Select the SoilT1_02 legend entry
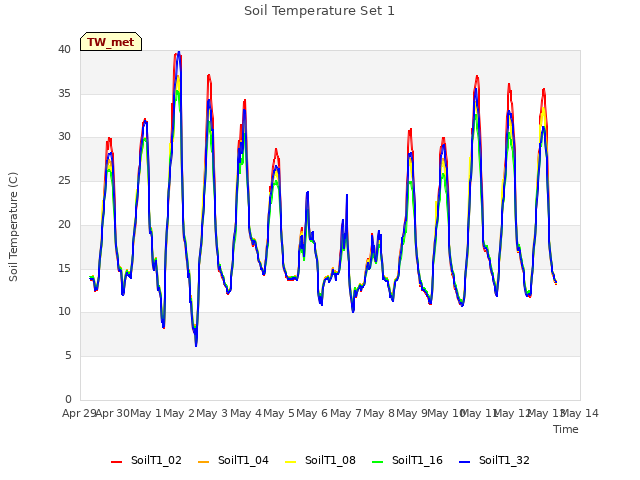This screenshot has width=640, height=480. (146, 460)
